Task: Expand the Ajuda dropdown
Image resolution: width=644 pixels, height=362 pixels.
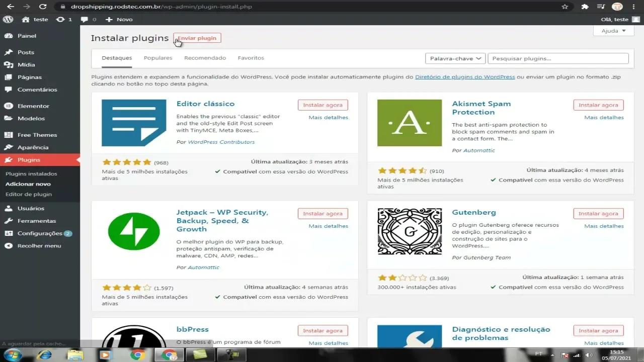Action: [x=612, y=31]
